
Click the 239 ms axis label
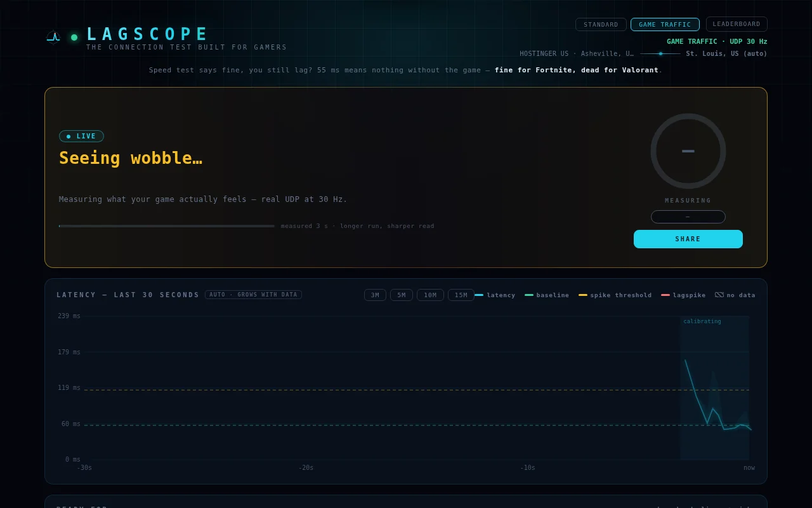pos(69,316)
